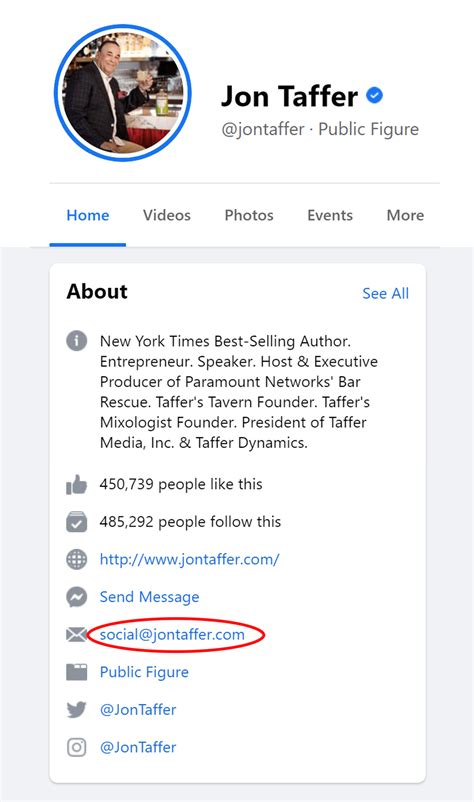Click the info icon beside the bio
This screenshot has width=474, height=802.
coord(76,341)
